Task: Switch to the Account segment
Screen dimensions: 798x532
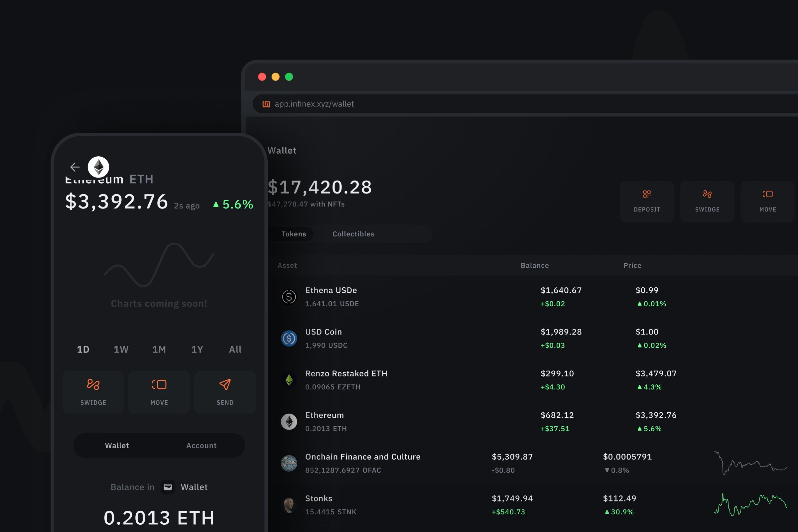Action: pos(201,446)
